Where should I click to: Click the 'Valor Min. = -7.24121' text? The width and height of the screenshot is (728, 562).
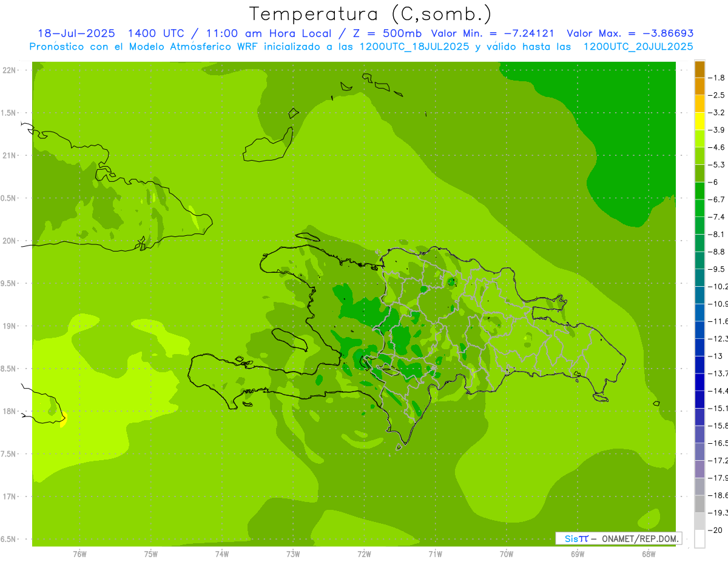(x=493, y=33)
